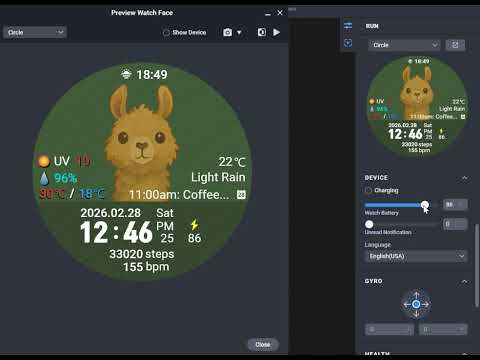Click 'Light Rain' on large watch face
This screenshot has width=480, height=360.
click(218, 177)
